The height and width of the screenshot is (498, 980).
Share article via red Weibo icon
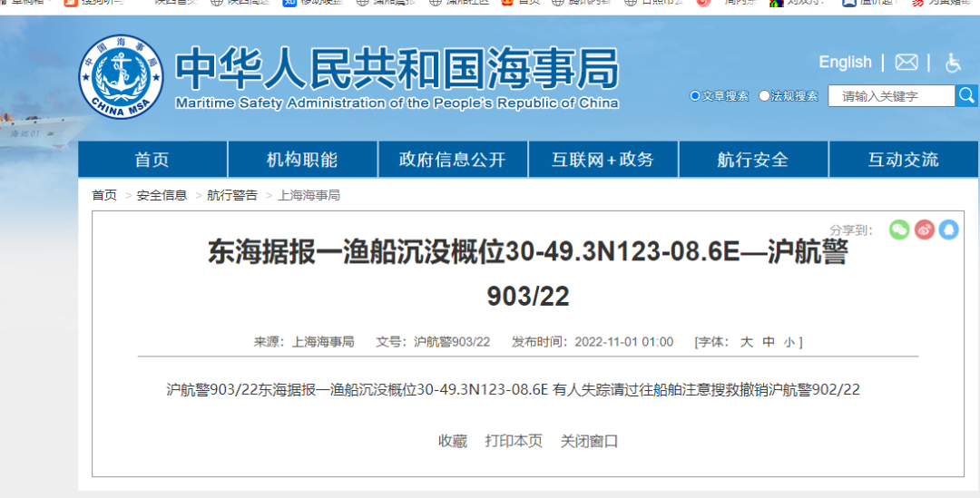click(x=924, y=229)
